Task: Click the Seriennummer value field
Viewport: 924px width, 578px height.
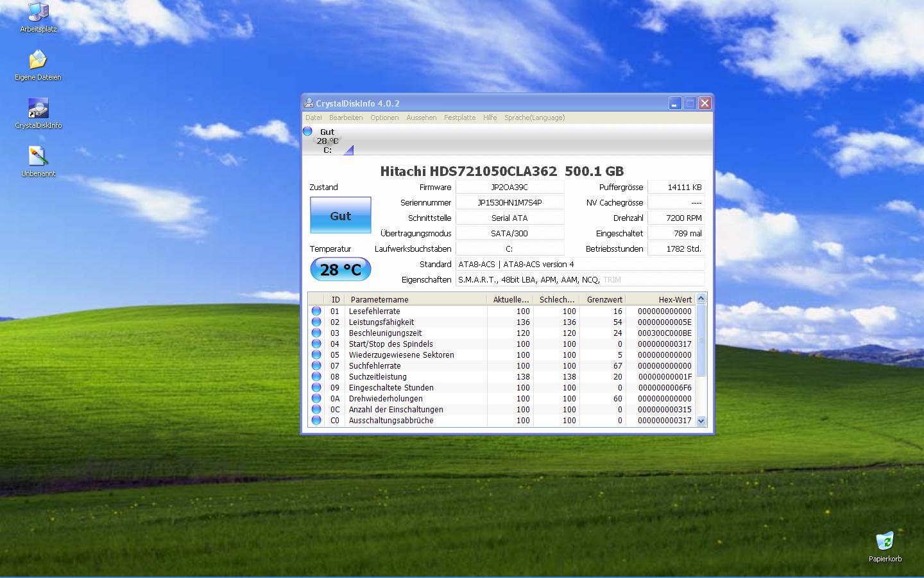Action: (509, 202)
